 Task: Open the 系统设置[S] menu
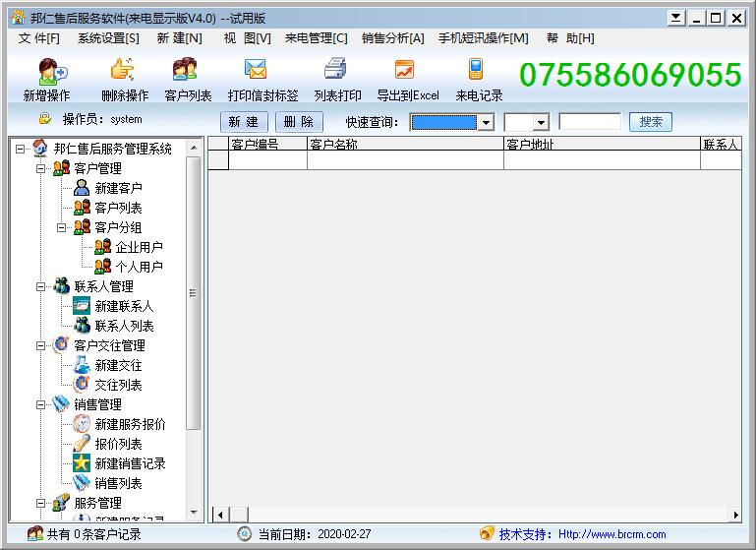(x=108, y=38)
